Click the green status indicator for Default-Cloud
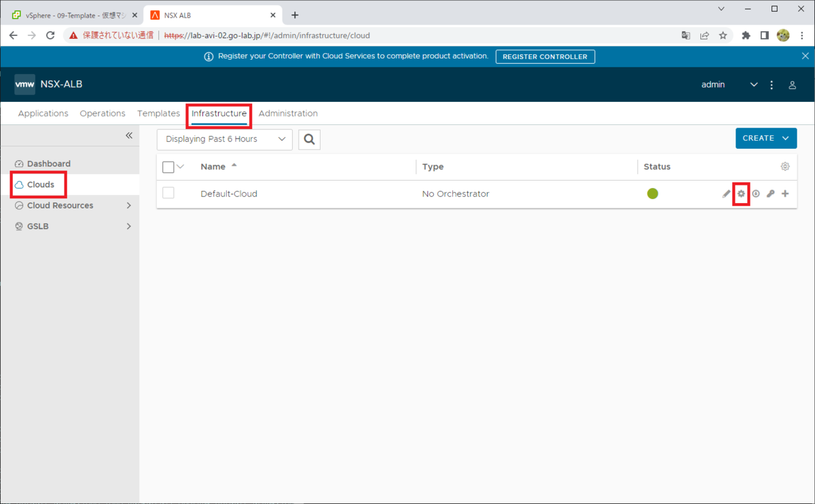The width and height of the screenshot is (815, 504). coord(653,194)
